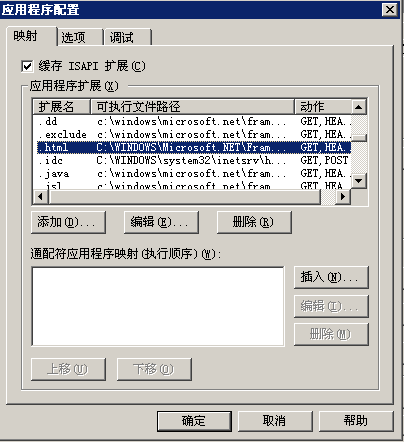Click the 添加 button
Image resolution: width=404 pixels, height=442 pixels.
(68, 222)
